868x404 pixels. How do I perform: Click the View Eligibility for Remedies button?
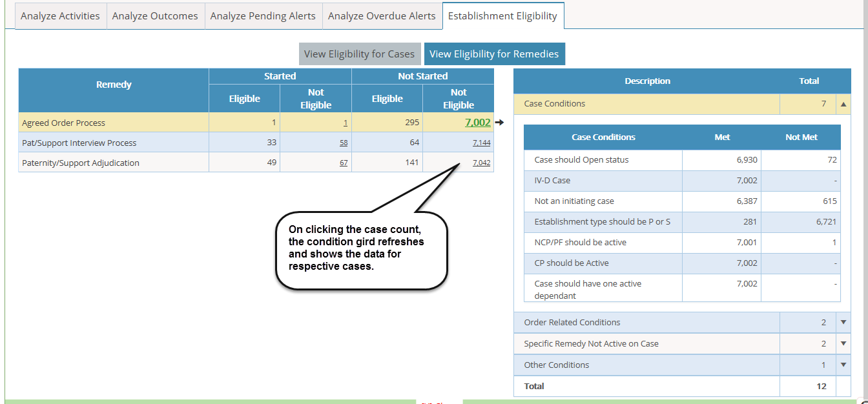[x=494, y=54]
